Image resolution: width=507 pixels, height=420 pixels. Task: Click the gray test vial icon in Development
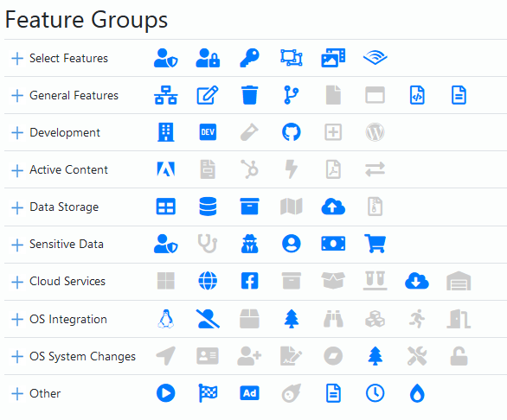(x=250, y=132)
